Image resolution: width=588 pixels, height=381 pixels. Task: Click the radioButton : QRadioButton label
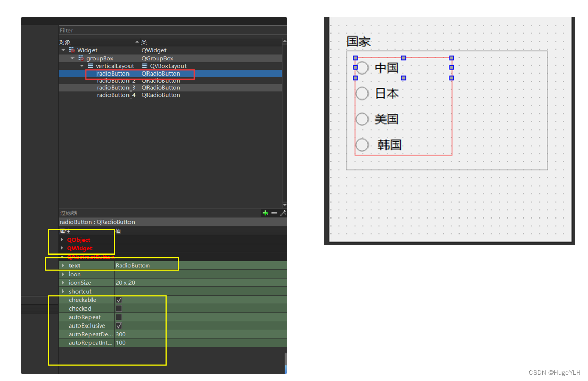tap(97, 222)
